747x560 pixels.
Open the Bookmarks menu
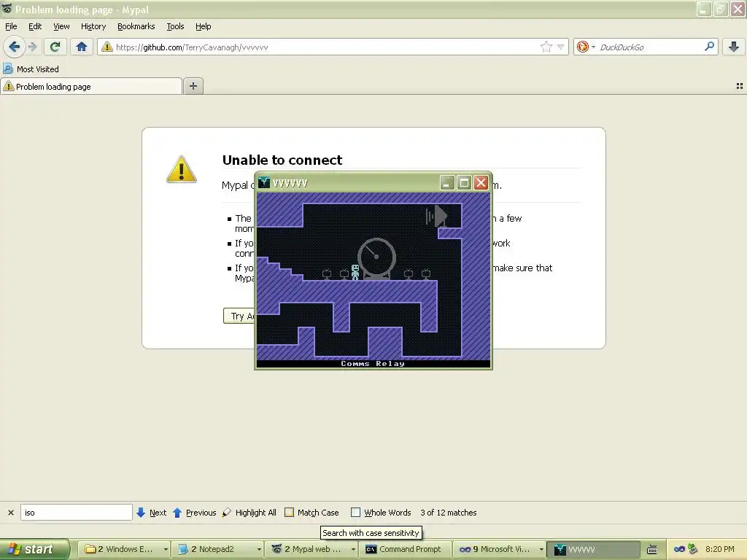(136, 26)
